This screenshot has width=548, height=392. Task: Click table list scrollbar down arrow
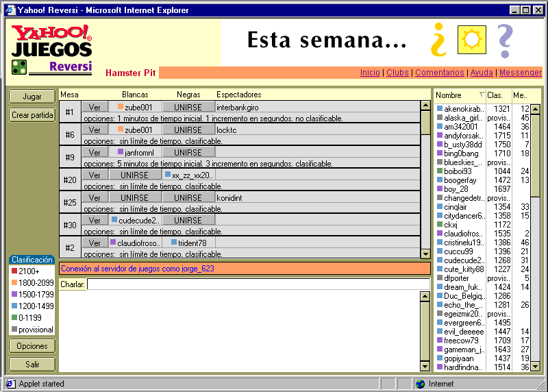[x=425, y=254]
